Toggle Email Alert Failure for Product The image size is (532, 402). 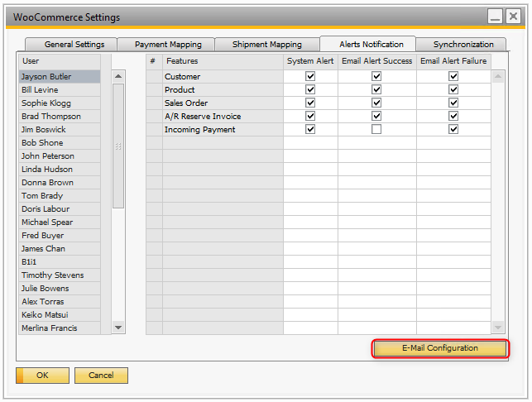coord(453,90)
